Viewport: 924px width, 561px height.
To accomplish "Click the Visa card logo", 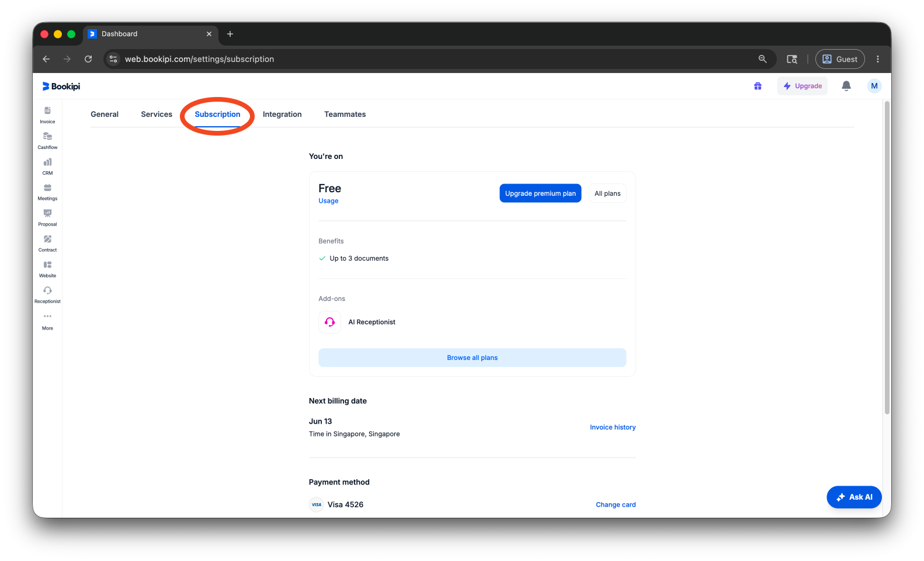I will (x=316, y=504).
